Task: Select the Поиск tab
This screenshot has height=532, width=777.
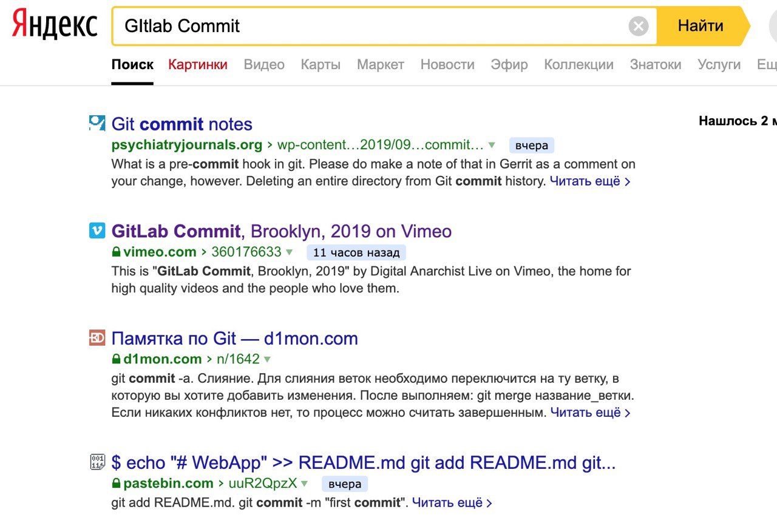Action: pyautogui.click(x=132, y=64)
